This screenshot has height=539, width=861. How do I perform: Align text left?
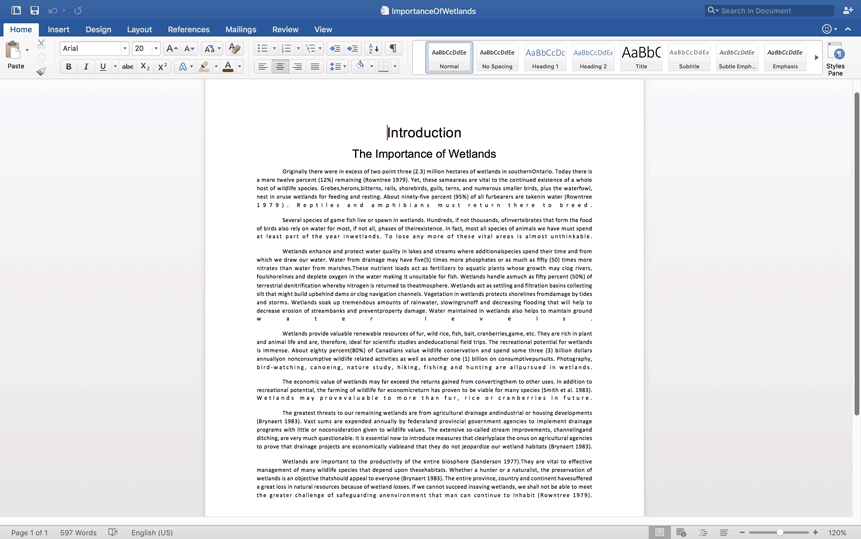click(x=262, y=66)
